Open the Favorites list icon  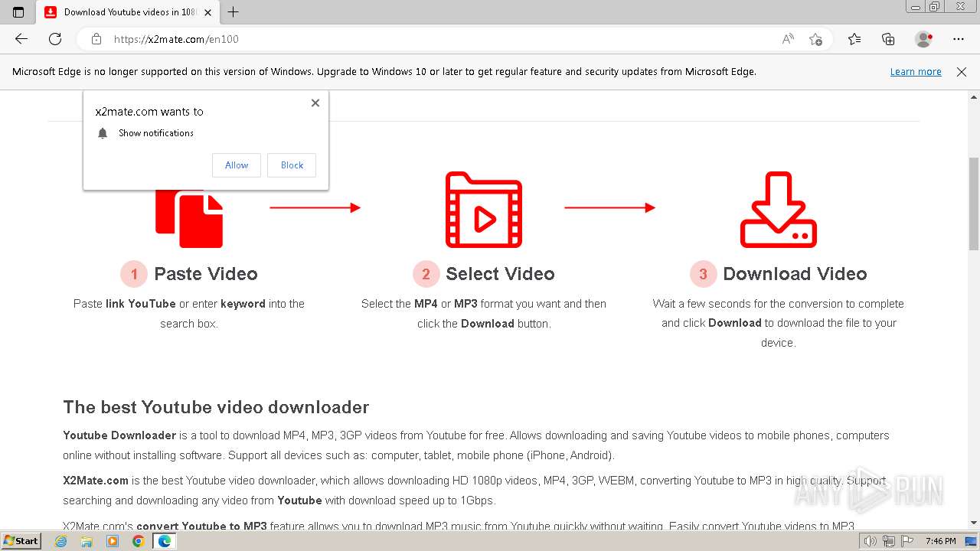coord(854,39)
